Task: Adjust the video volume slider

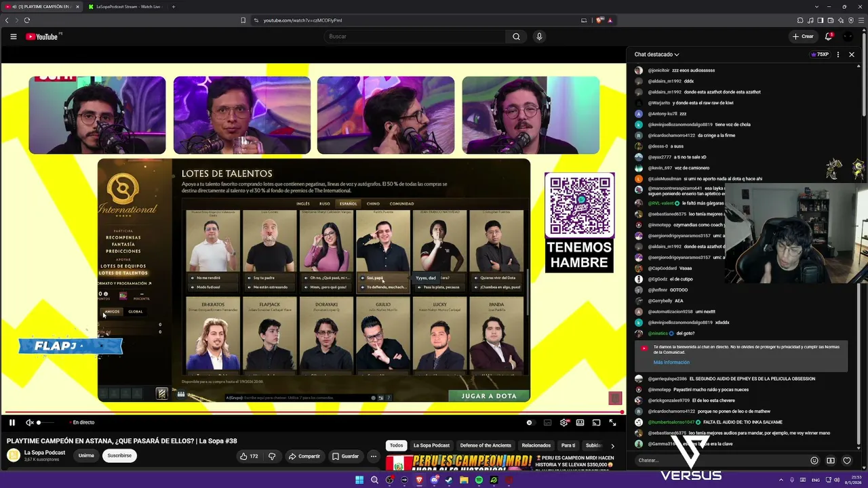Action: click(x=45, y=422)
